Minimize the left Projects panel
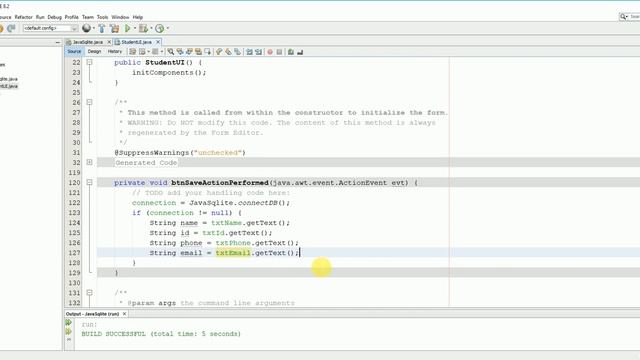 (x=57, y=42)
